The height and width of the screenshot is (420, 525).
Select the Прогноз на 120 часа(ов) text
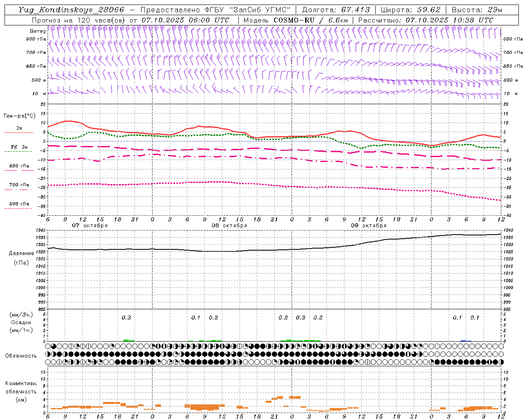pyautogui.click(x=79, y=20)
